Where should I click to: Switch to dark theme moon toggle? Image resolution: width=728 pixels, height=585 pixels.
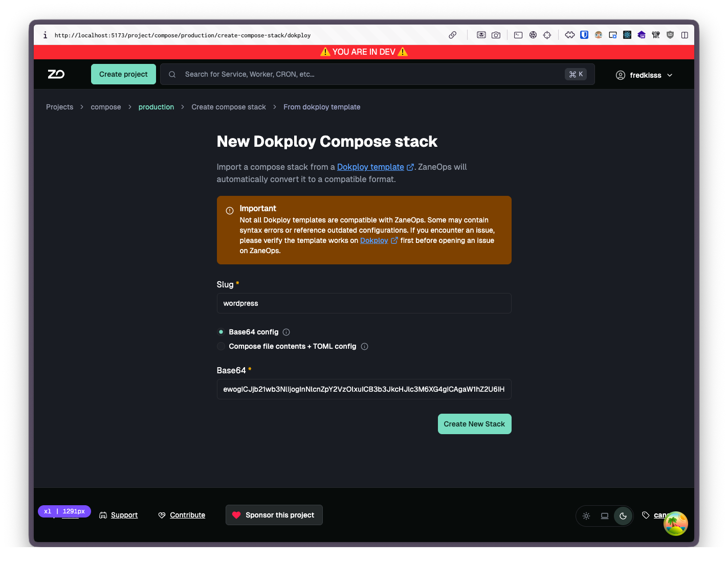pyautogui.click(x=623, y=516)
